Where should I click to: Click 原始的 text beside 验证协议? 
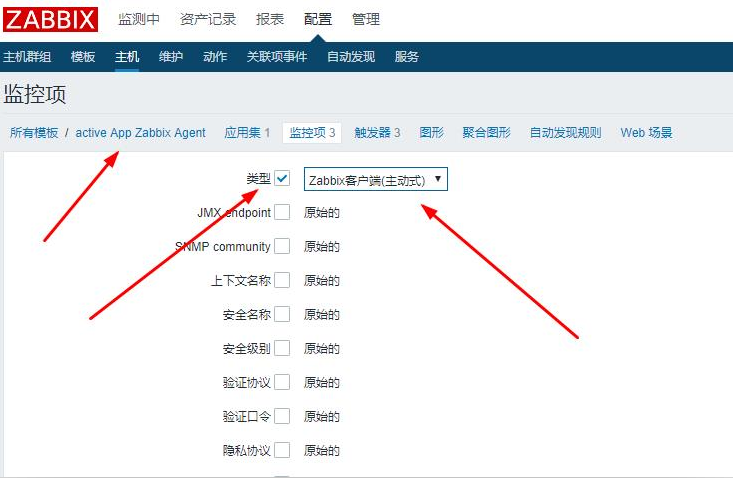point(321,383)
